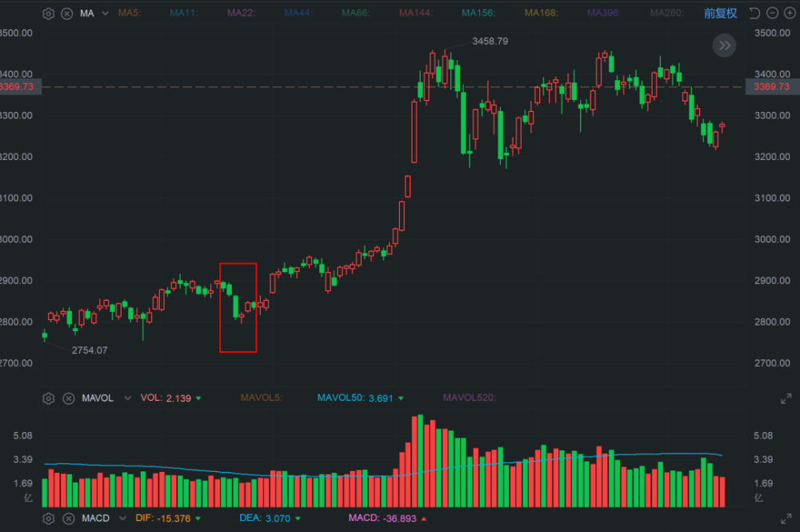The image size is (800, 532).
Task: Click the undo/reset arrow icon
Action: tap(753, 14)
